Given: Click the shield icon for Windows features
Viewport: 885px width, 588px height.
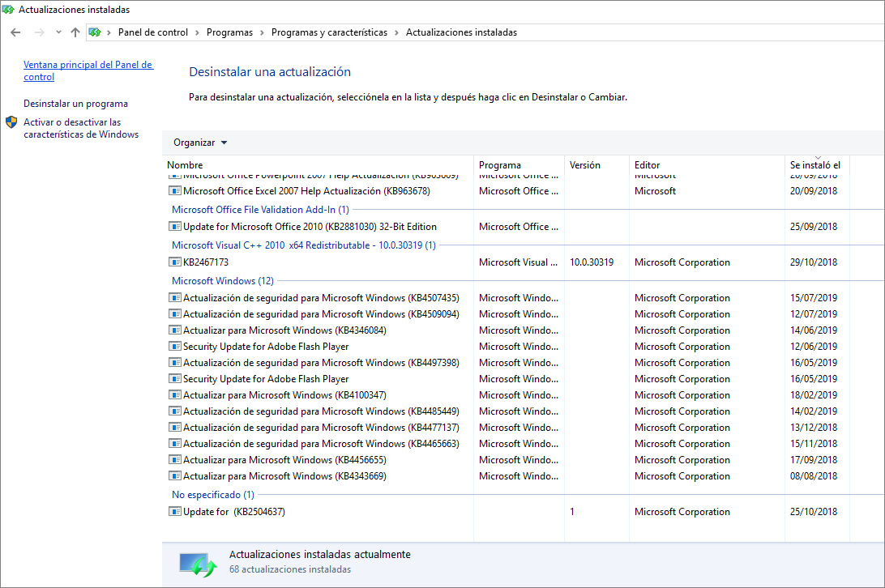Looking at the screenshot, I should point(11,122).
